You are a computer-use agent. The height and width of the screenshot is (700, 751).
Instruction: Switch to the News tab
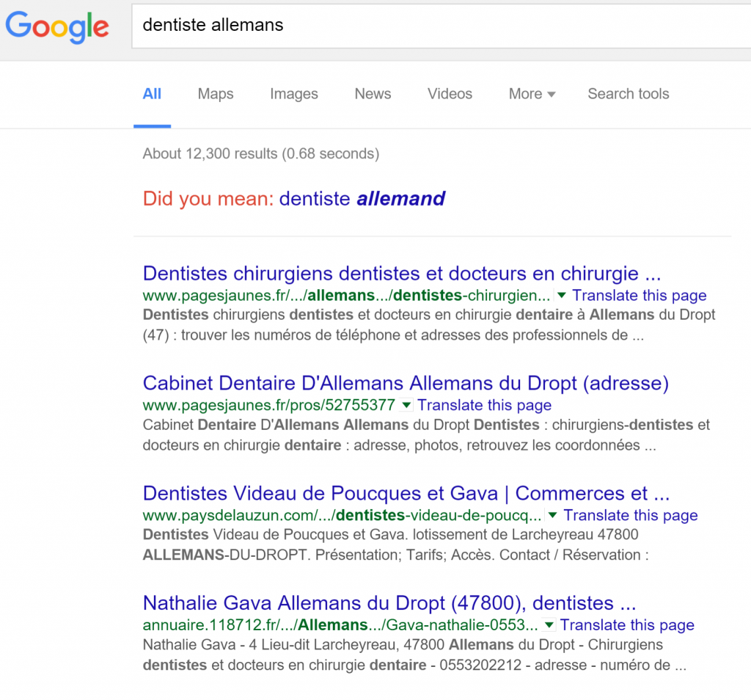(x=373, y=94)
